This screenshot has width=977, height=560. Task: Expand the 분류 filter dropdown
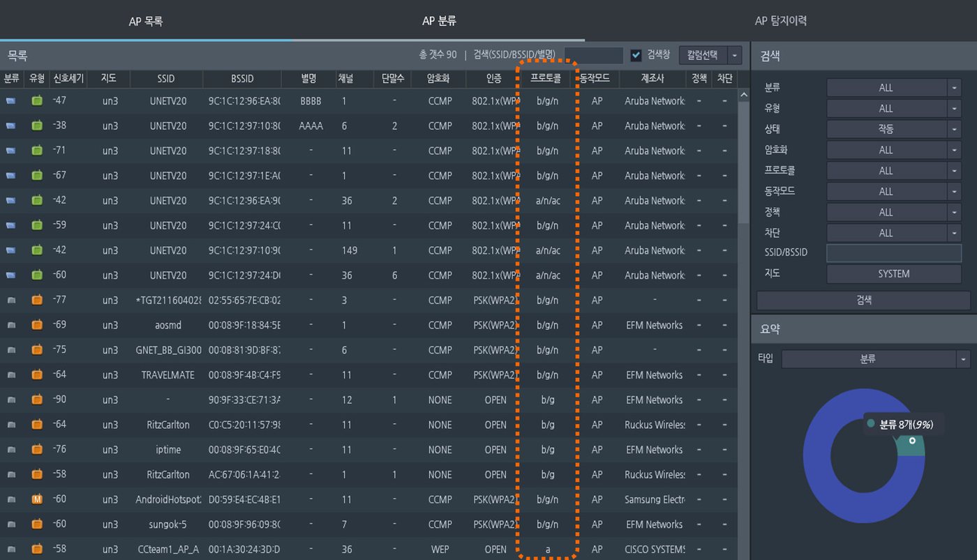pyautogui.click(x=954, y=88)
